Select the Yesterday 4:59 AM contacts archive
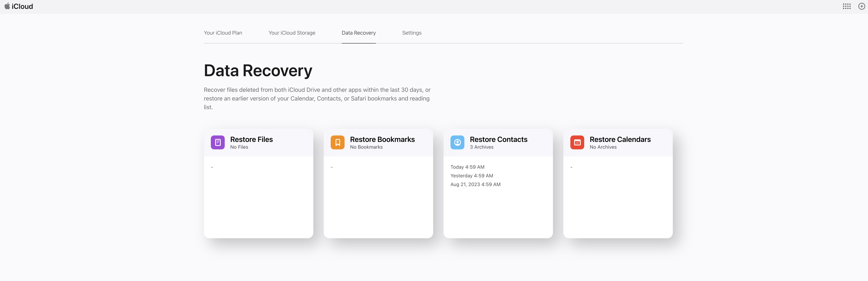 472,176
